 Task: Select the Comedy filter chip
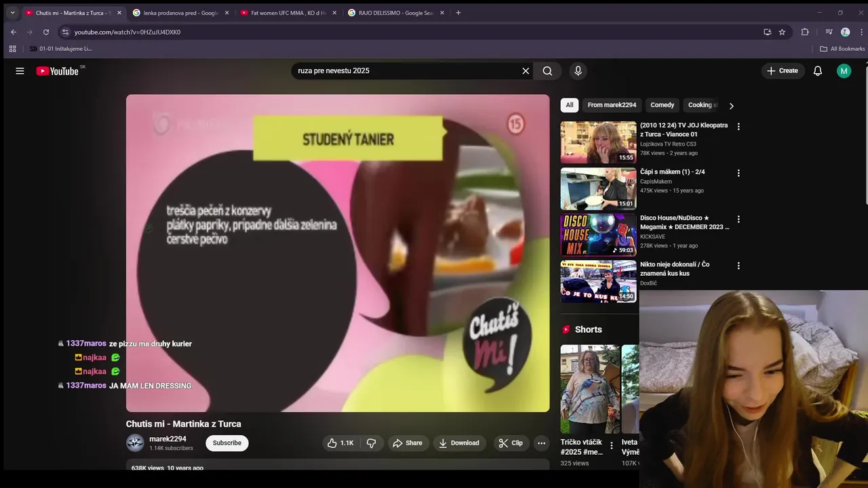[662, 105]
